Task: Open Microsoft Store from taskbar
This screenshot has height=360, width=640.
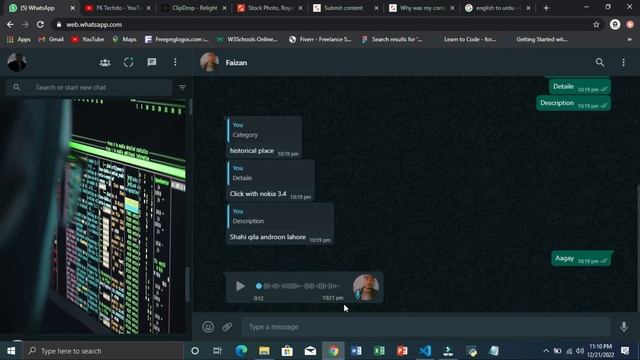Action: [x=287, y=351]
